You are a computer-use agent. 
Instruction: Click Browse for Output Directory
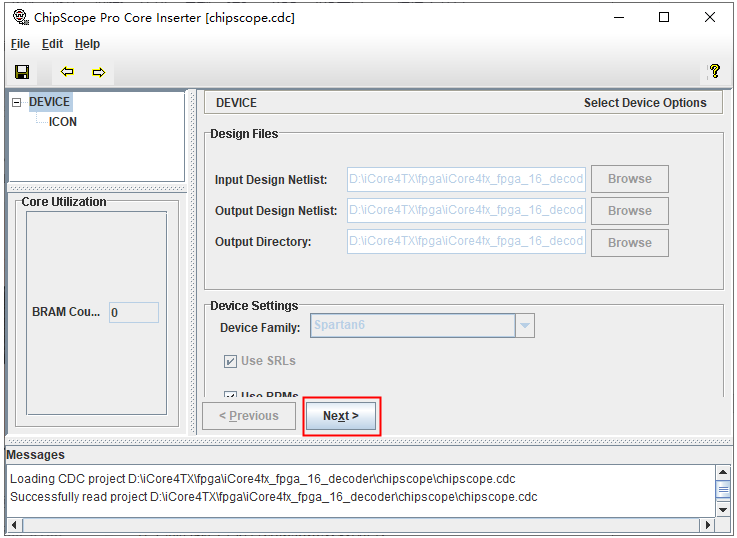click(x=629, y=242)
